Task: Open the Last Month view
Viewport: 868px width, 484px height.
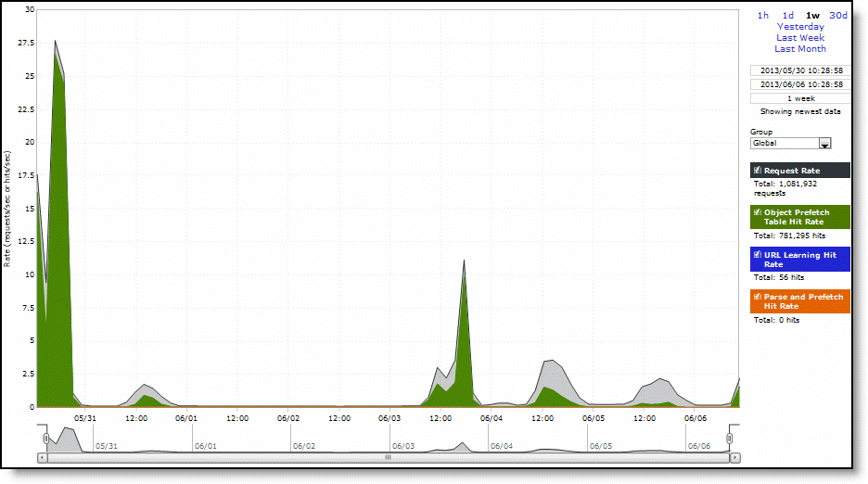Action: point(800,49)
